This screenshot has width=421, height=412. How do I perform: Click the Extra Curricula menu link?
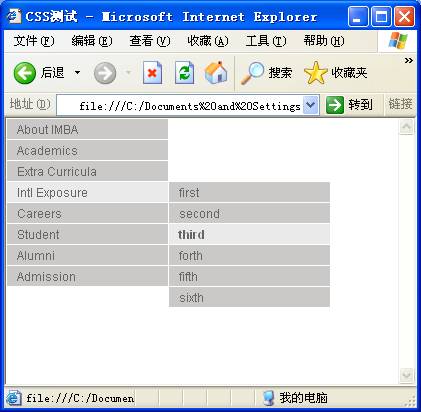click(x=87, y=171)
